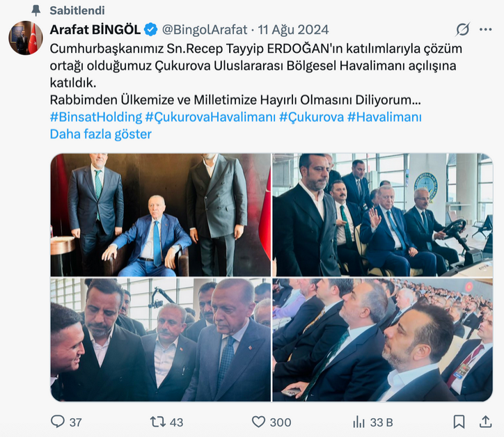Open the #BinsatHolding hashtag
504x437 pixels.
point(96,117)
